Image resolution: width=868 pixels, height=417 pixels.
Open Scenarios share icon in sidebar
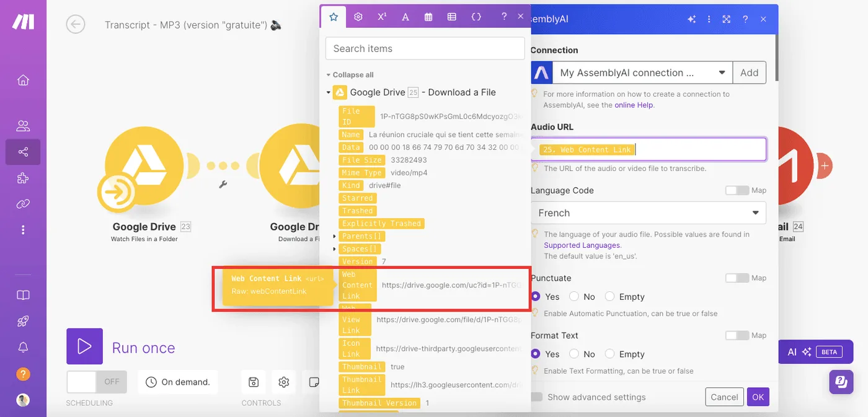pos(23,152)
